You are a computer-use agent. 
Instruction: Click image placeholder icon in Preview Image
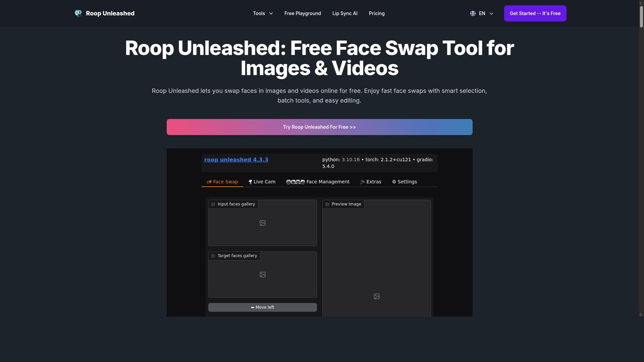tap(377, 297)
